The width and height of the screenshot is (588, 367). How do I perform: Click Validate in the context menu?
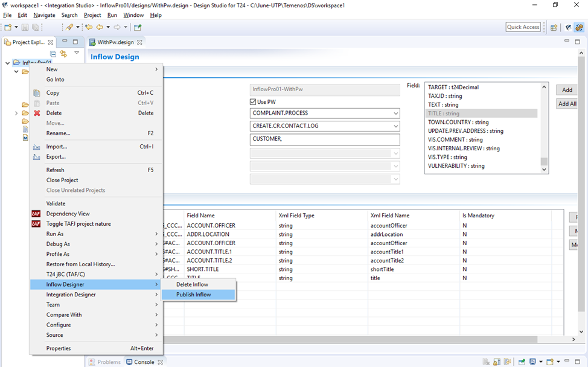click(56, 203)
